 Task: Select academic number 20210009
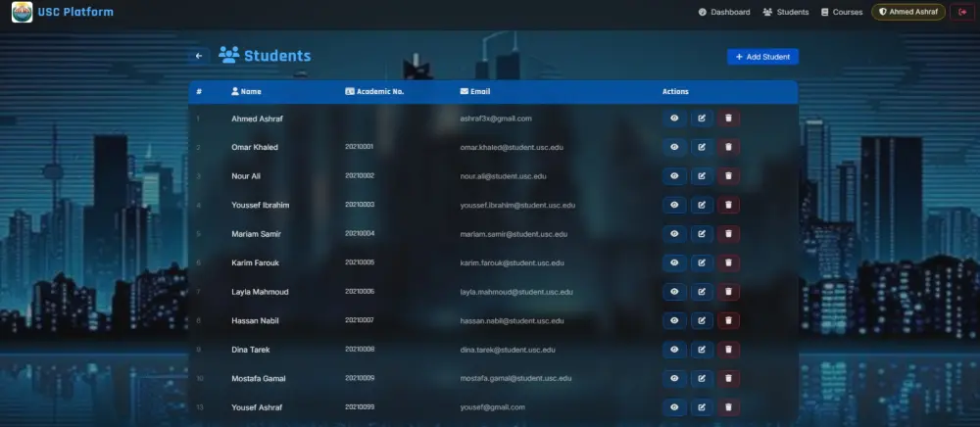(360, 378)
